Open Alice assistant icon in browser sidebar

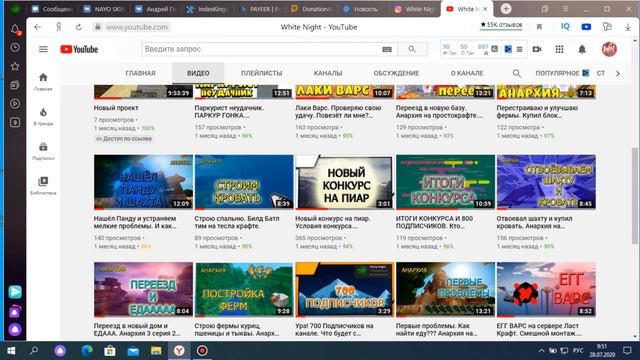tap(15, 329)
